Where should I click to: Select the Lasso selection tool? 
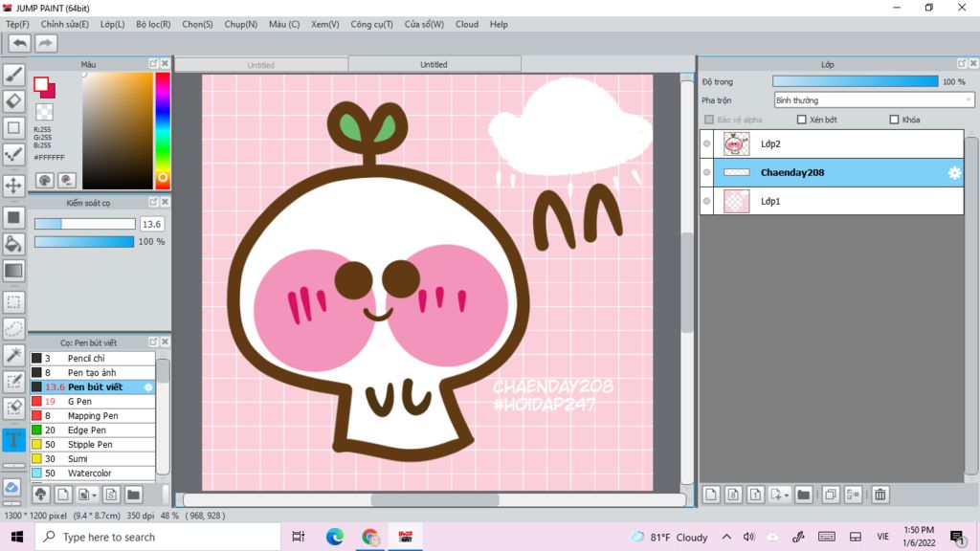click(13, 328)
